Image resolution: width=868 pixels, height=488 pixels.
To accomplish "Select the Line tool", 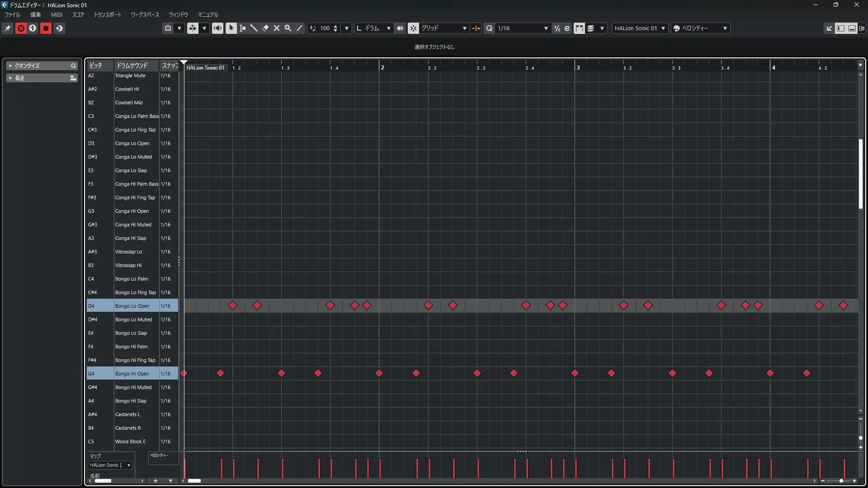I will [299, 28].
